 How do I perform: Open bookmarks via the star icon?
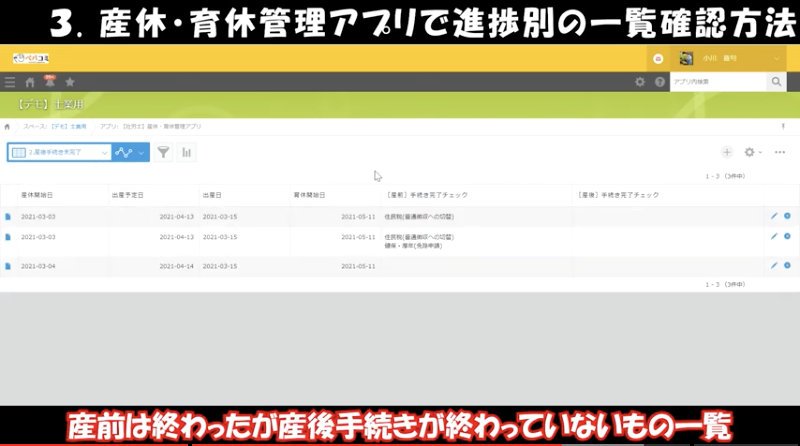69,82
